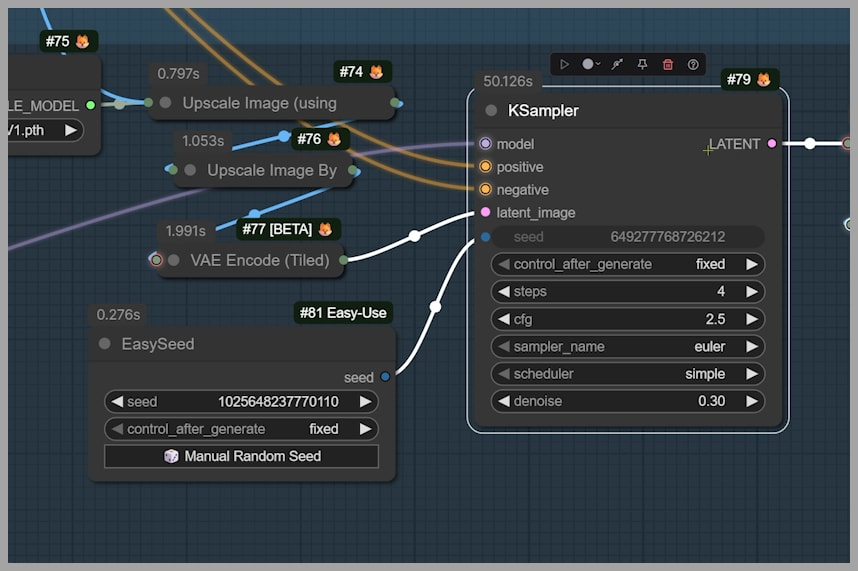Click the #81 Easy-Use badge
This screenshot has height=571, width=858.
[343, 313]
